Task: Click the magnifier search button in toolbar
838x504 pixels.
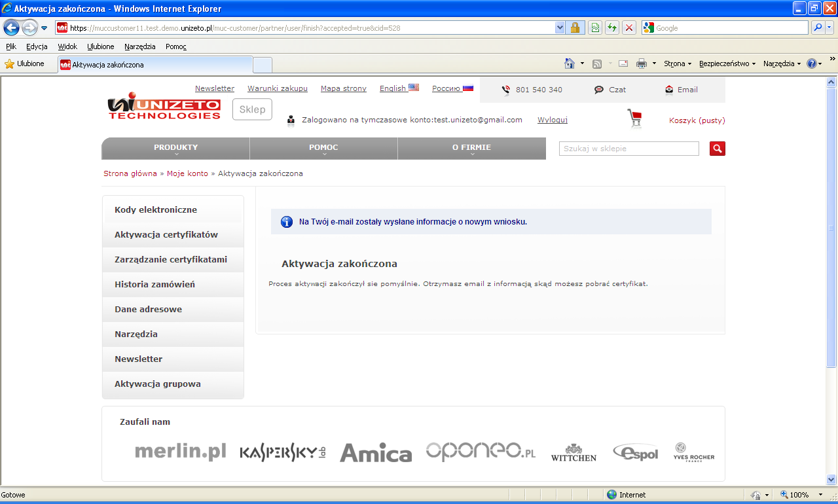Action: [818, 27]
